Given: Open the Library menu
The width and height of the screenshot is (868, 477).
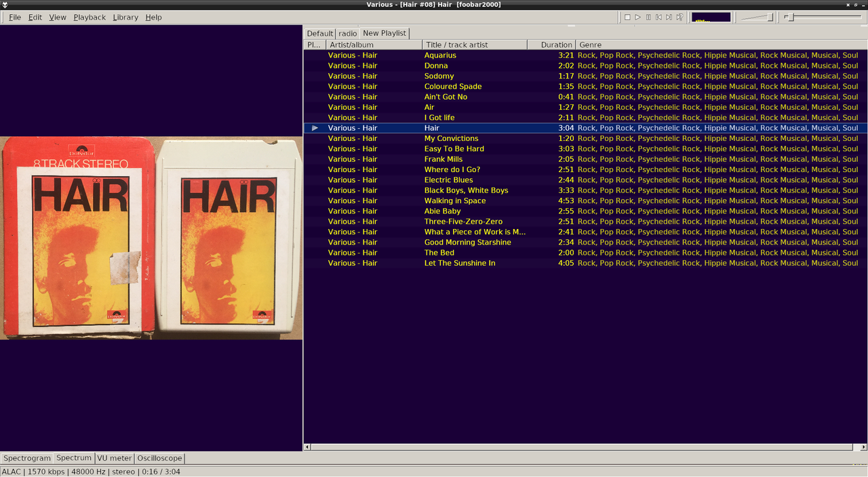Looking at the screenshot, I should [x=125, y=18].
